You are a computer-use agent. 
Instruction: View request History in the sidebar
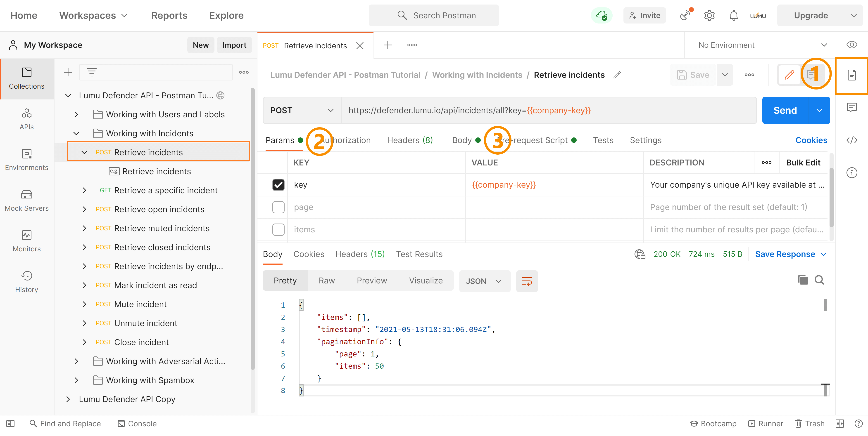pyautogui.click(x=27, y=282)
